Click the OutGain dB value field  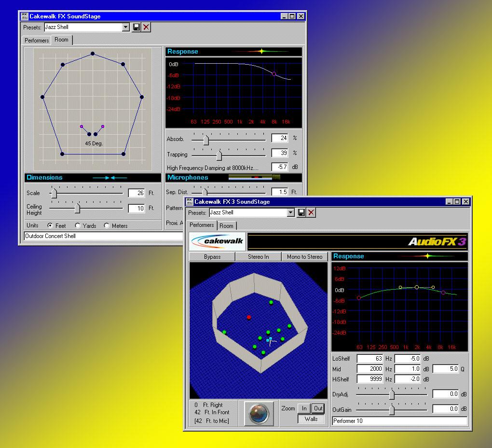446,409
